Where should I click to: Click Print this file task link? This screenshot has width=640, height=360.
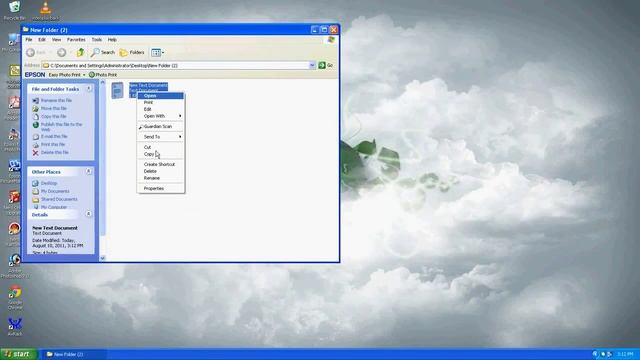53,144
